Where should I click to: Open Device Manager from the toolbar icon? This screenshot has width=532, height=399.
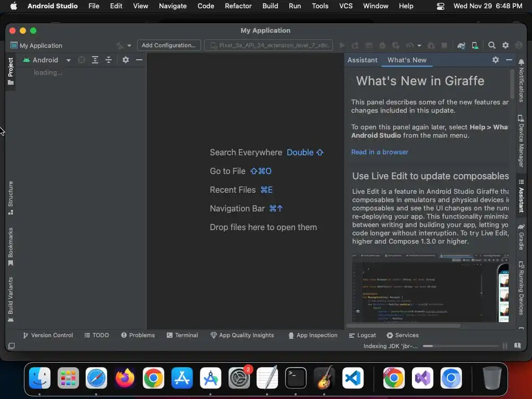(x=475, y=46)
